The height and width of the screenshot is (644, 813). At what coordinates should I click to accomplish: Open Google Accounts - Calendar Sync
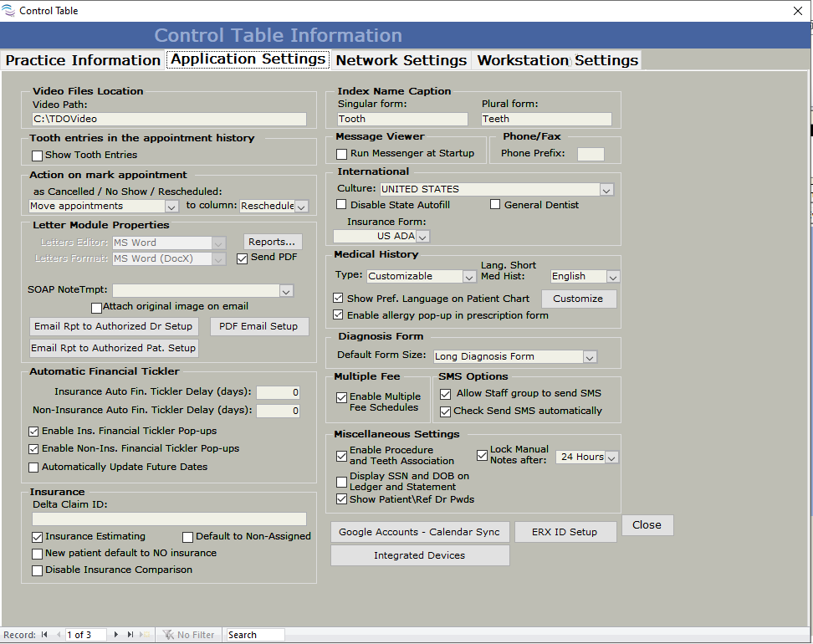(419, 532)
